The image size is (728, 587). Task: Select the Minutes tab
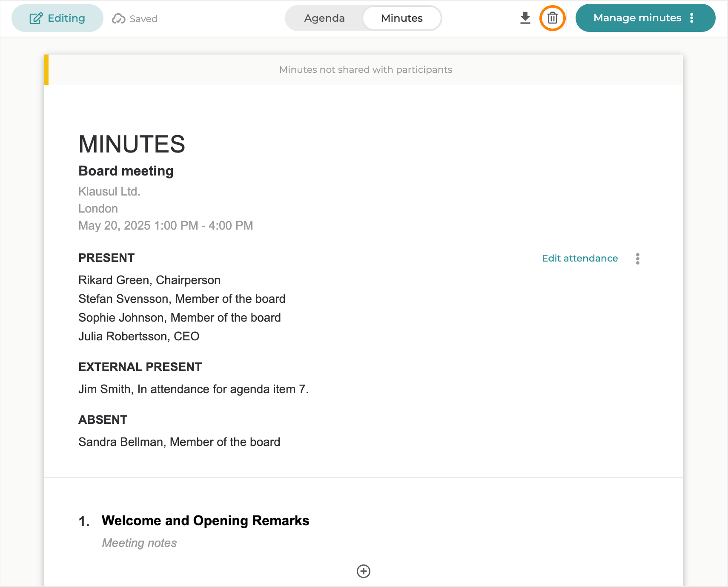[x=401, y=18]
